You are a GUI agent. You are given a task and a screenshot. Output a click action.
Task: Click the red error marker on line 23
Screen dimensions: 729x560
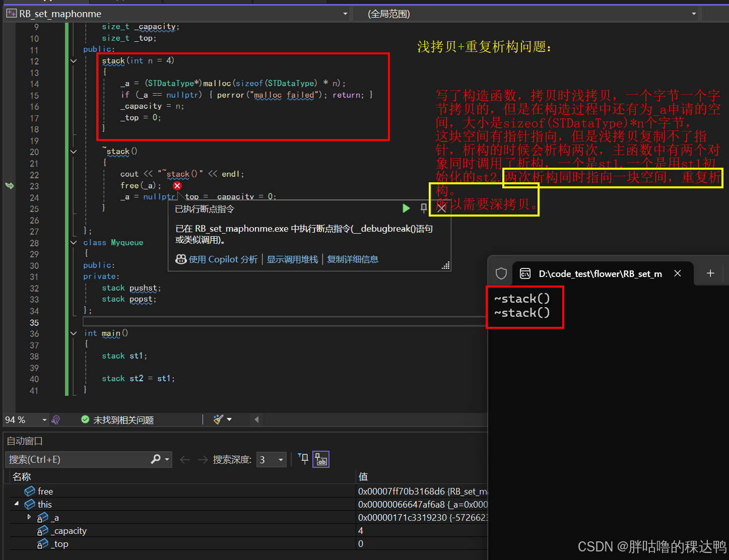[x=177, y=186]
